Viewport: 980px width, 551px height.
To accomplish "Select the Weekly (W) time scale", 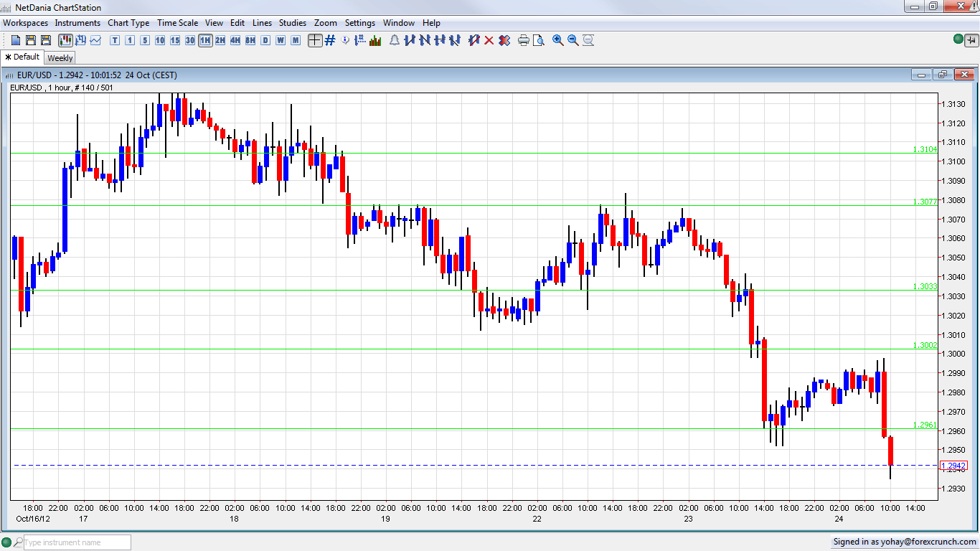I will point(281,40).
